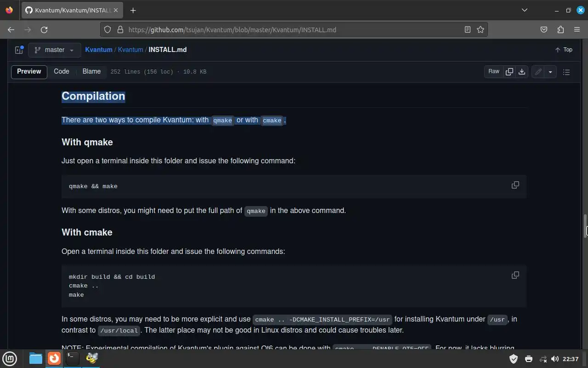Click the /usr/local inline code
The height and width of the screenshot is (368, 588).
tap(119, 330)
